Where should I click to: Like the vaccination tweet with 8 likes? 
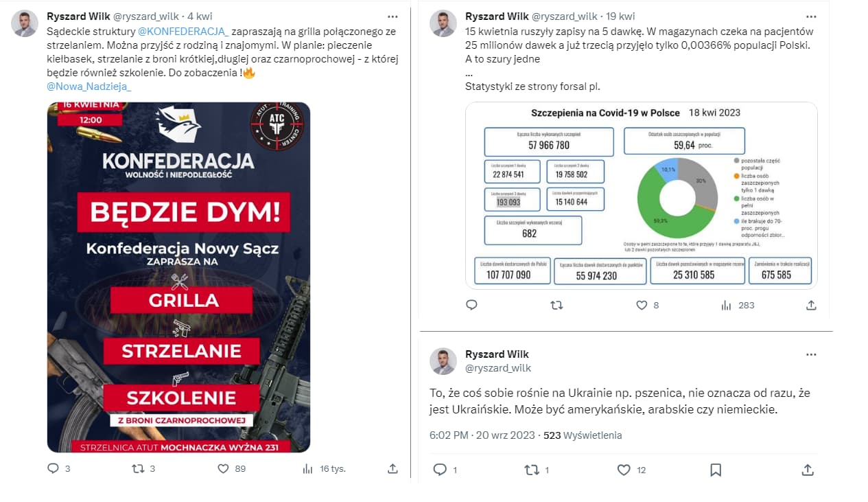(642, 305)
